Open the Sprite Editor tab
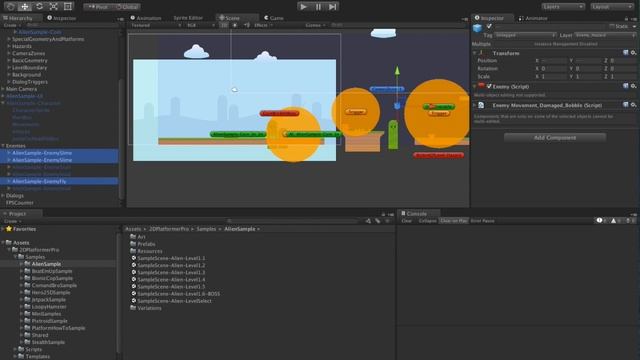The height and width of the screenshot is (360, 640). click(188, 18)
